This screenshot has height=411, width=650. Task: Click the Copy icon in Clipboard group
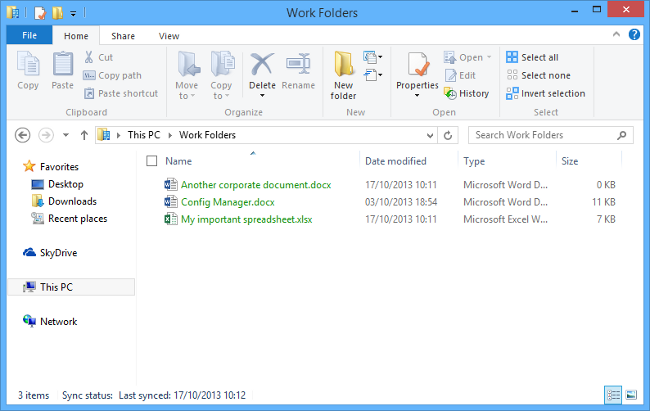click(28, 64)
